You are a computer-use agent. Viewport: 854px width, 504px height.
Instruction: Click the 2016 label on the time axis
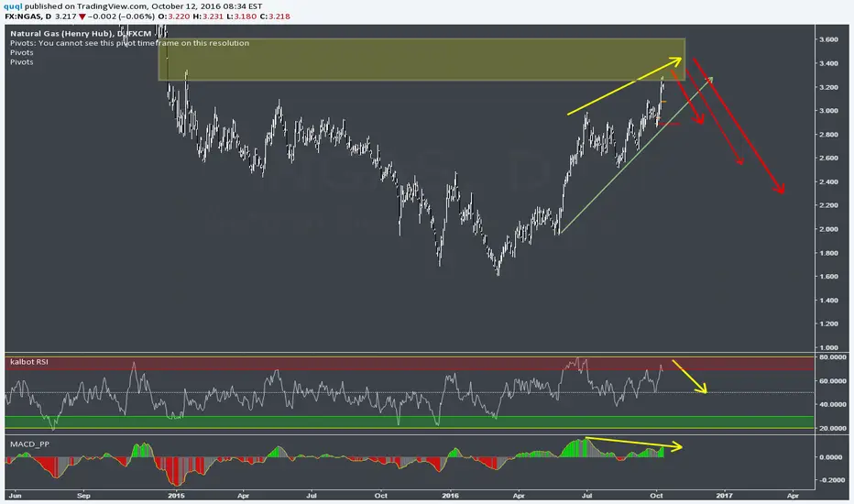point(451,496)
